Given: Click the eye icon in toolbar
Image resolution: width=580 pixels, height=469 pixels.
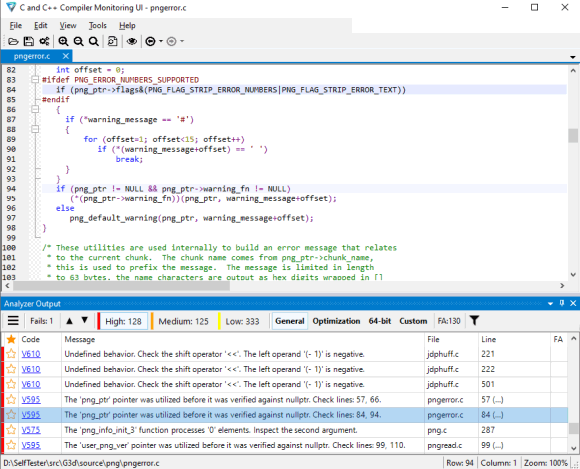Looking at the screenshot, I should (x=132, y=41).
